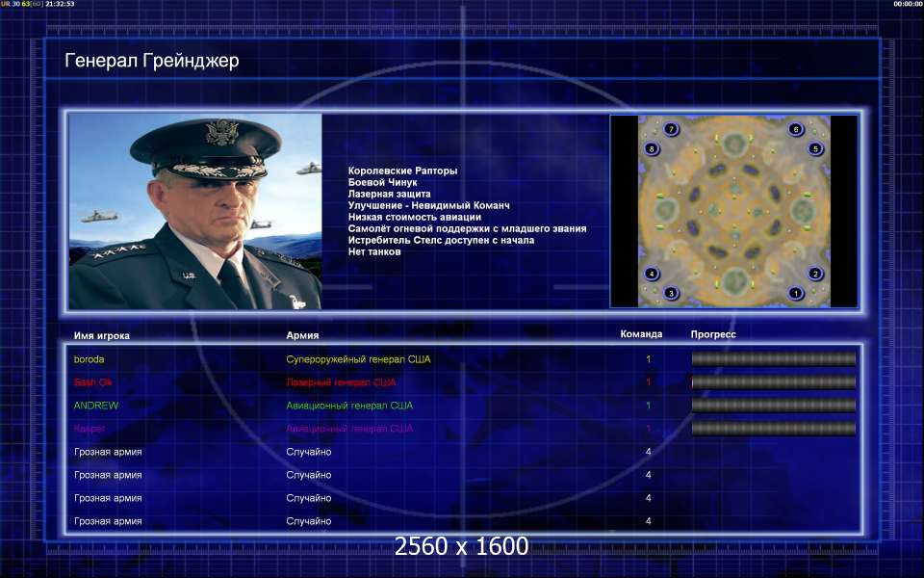Click start position 2 on the minimap
Screen dimensions: 924x578
[x=815, y=273]
